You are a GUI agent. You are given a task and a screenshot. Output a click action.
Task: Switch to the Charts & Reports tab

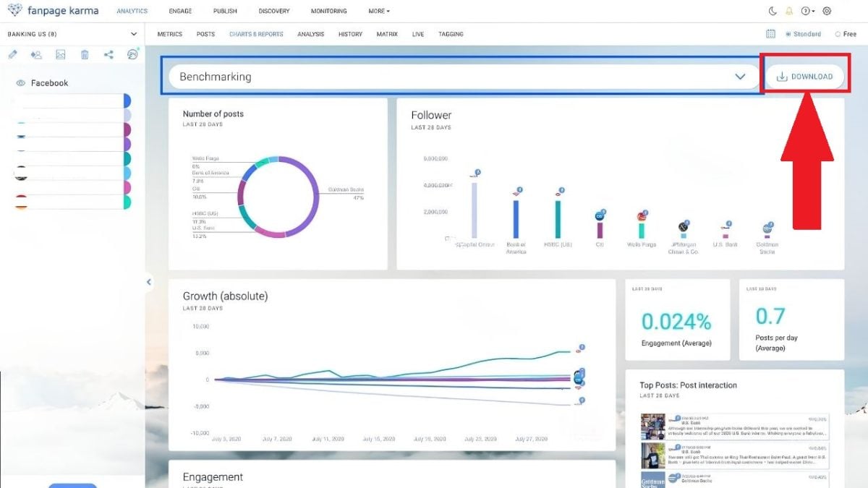[256, 34]
